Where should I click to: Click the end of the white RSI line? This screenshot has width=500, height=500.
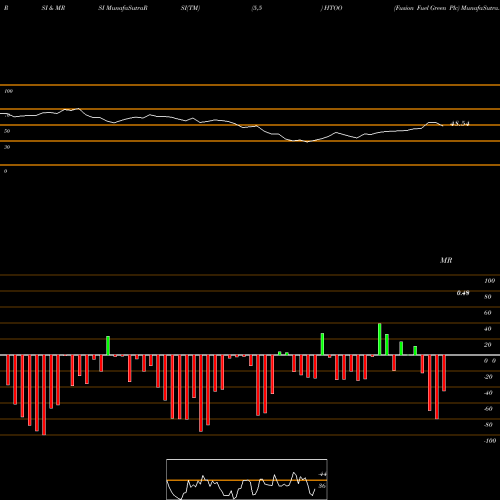(443, 126)
